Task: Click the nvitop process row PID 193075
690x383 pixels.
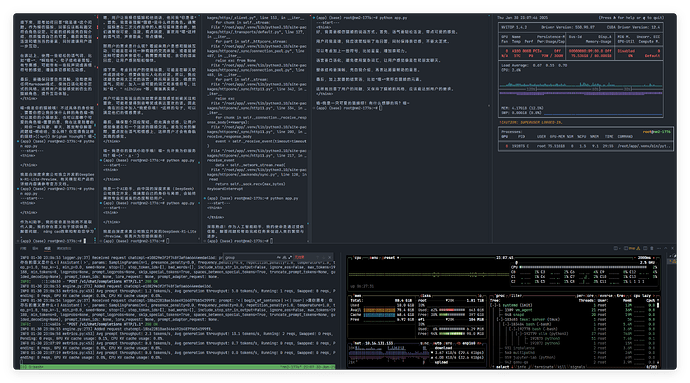Action: [x=585, y=146]
